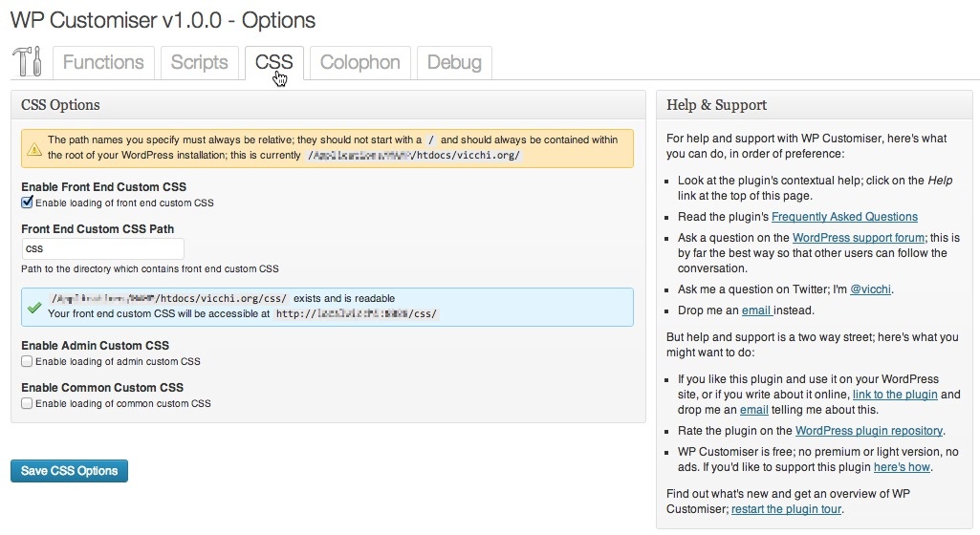Go to the Colophon tab
Screen dimensions: 980x535
click(x=359, y=63)
